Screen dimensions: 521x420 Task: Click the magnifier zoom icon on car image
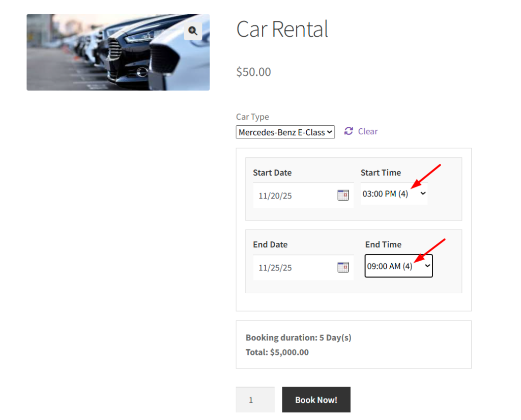click(x=193, y=31)
